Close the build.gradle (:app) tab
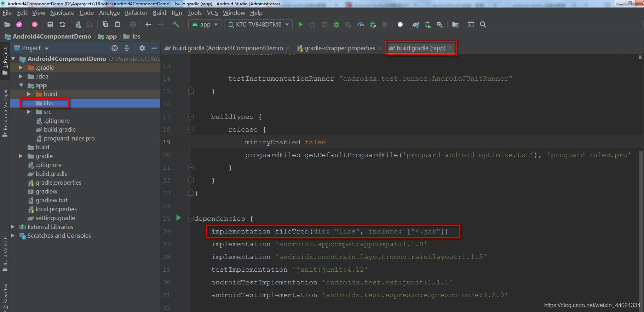Image resolution: width=644 pixels, height=312 pixels. pyautogui.click(x=450, y=48)
